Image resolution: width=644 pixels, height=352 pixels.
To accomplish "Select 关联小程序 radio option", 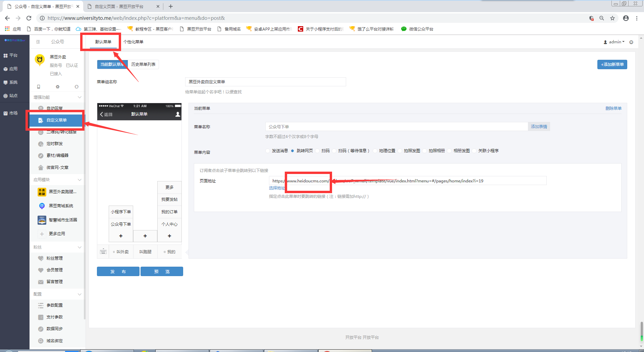I will [x=474, y=151].
